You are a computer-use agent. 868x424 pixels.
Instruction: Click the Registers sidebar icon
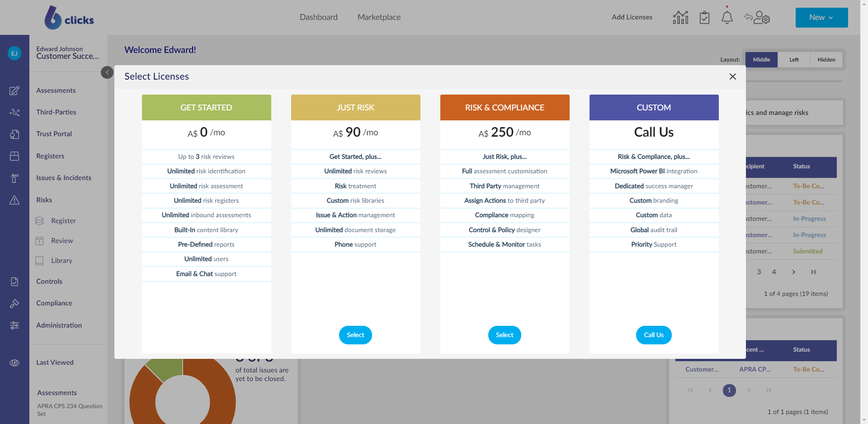[14, 156]
